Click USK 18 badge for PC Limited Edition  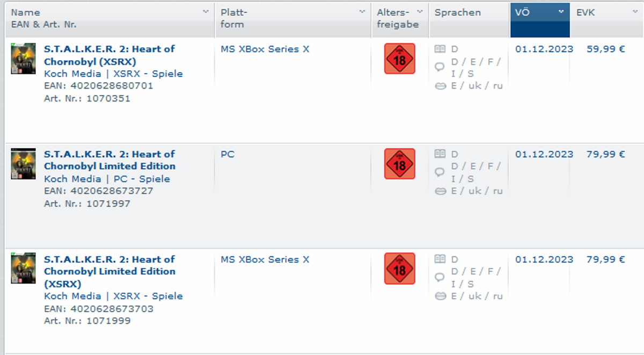click(400, 164)
